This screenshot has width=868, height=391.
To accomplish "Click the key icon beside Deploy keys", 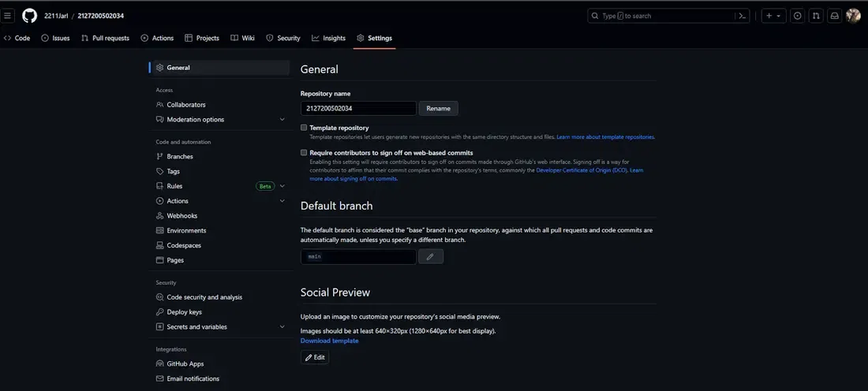I will click(x=160, y=312).
